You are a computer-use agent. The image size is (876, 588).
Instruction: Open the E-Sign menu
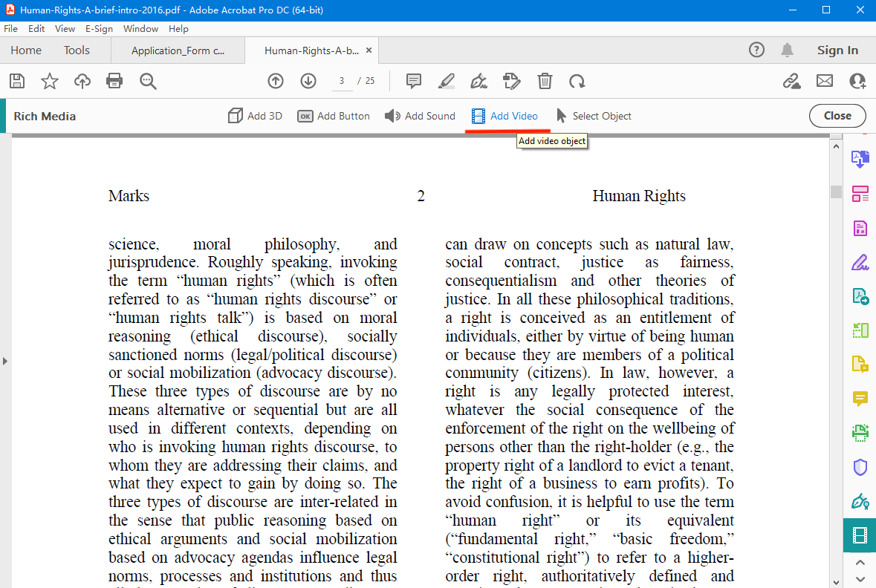tap(99, 28)
